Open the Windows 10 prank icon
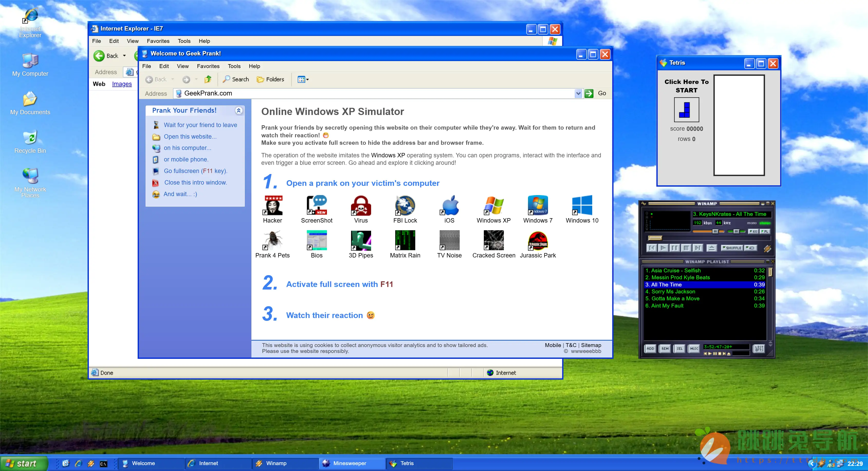 tap(582, 209)
